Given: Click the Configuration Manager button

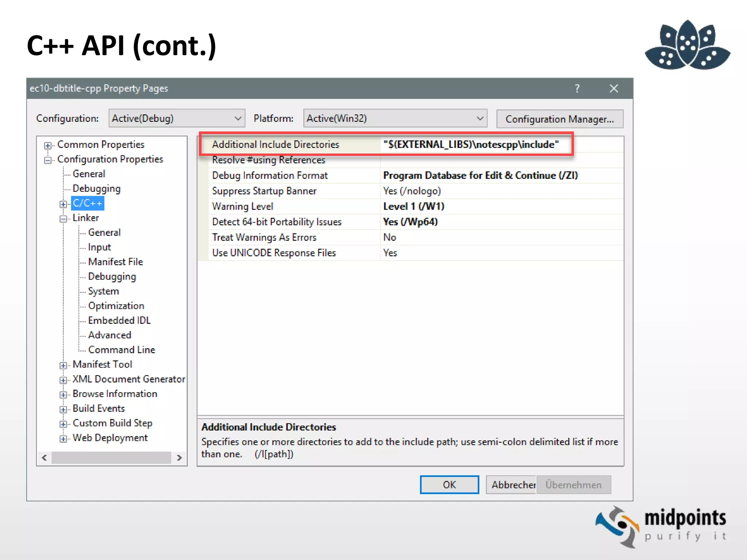Looking at the screenshot, I should 560,119.
